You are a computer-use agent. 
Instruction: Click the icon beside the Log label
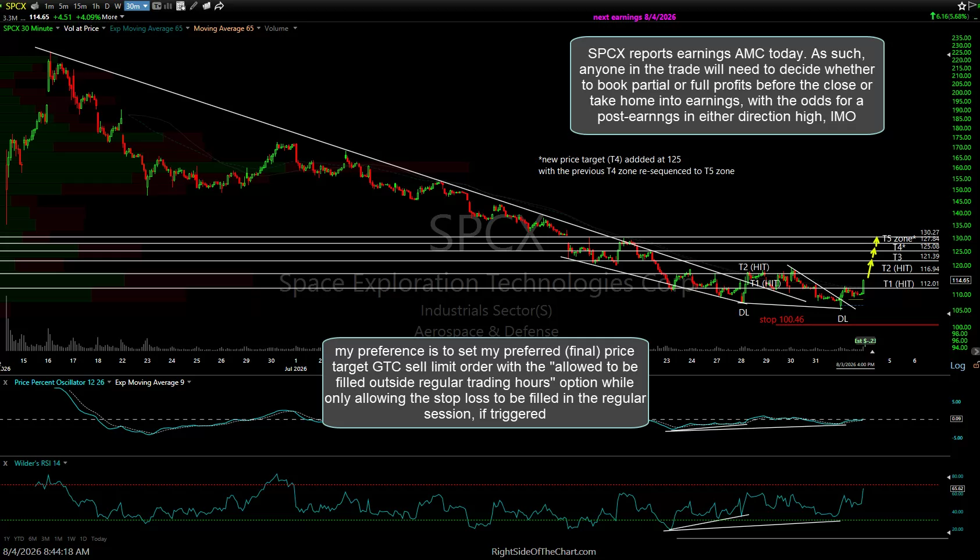[x=975, y=365]
